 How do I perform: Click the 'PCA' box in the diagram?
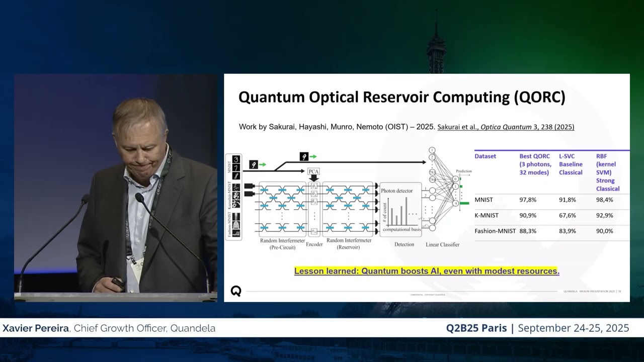click(x=314, y=171)
